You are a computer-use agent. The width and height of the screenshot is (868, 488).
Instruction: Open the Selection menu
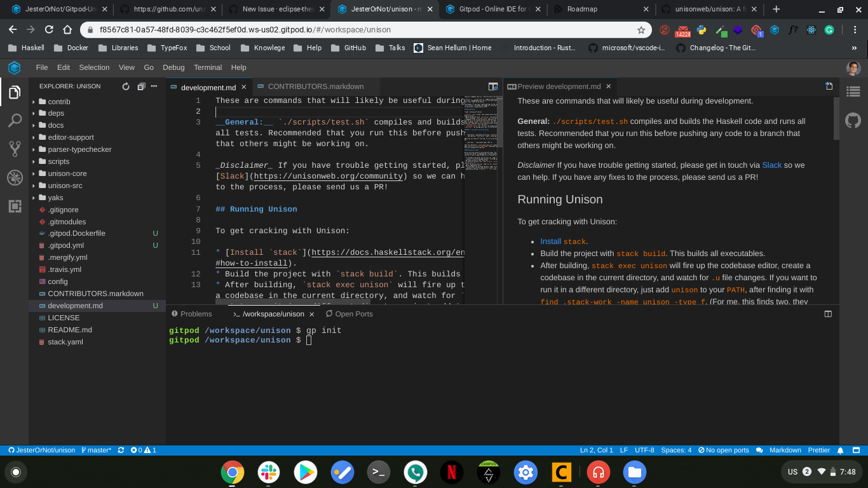pos(94,67)
